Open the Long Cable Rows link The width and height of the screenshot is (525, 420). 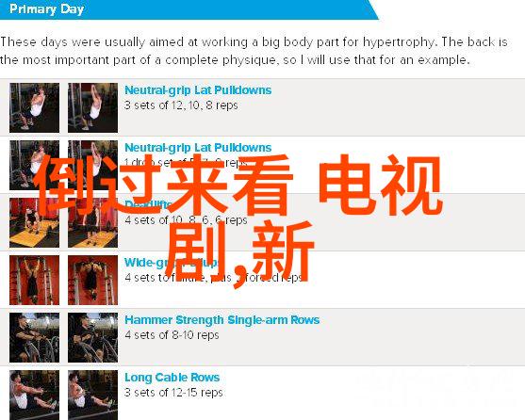coord(172,378)
